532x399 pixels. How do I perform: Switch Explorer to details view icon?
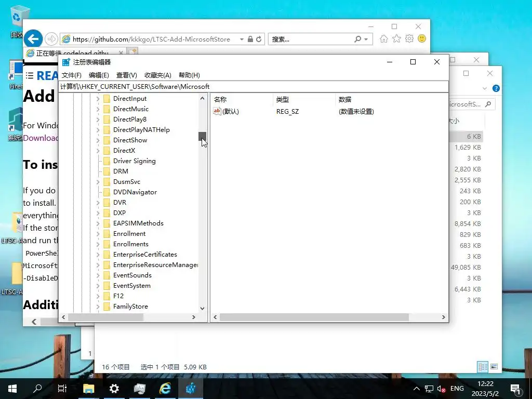[x=483, y=367]
